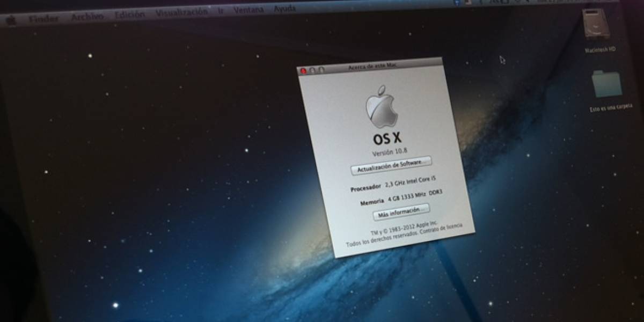644x322 pixels.
Task: Open the Archivo menu
Action: pyautogui.click(x=87, y=17)
